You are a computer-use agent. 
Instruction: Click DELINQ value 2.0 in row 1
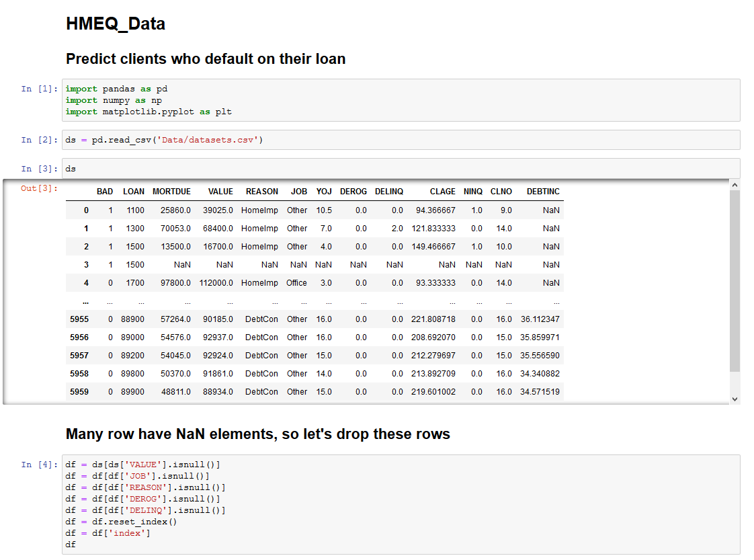pos(397,229)
